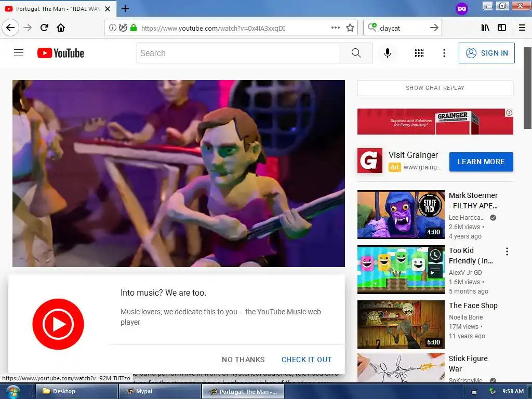The image size is (532, 399).
Task: Click the LEARN MORE button
Action: tap(481, 162)
